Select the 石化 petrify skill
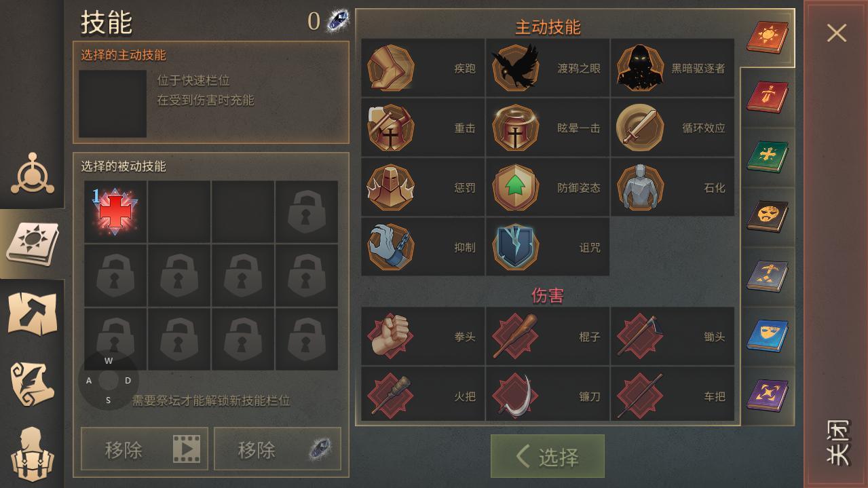The image size is (868, 488). click(673, 187)
